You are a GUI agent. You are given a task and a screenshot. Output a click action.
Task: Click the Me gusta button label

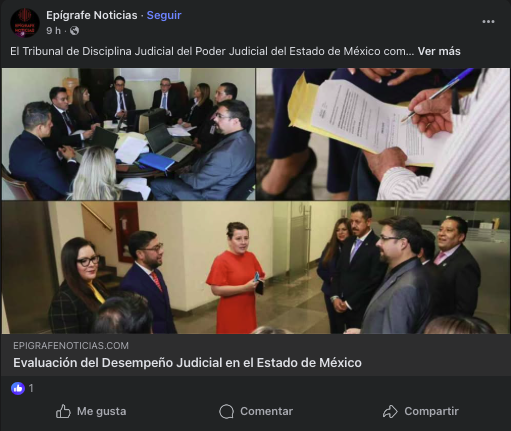coord(102,411)
